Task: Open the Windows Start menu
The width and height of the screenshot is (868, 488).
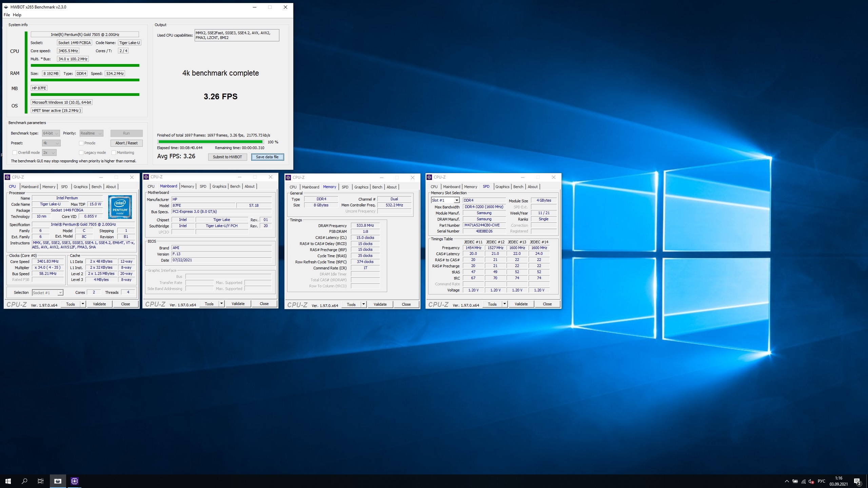Action: tap(8, 481)
